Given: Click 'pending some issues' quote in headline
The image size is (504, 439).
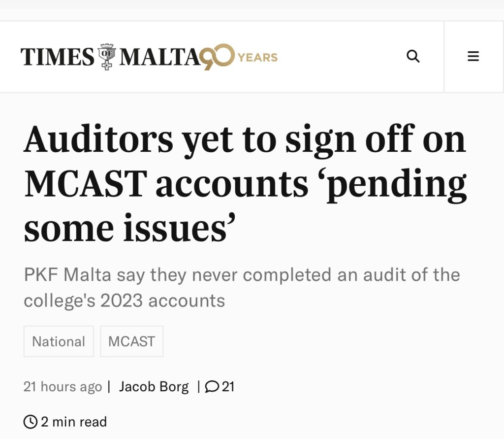Looking at the screenshot, I should point(245,206).
